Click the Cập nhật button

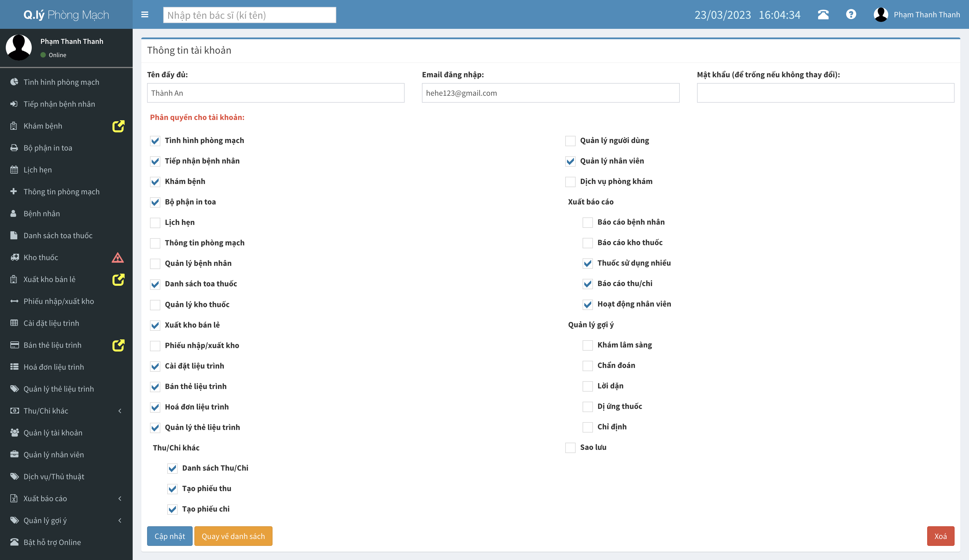point(170,536)
